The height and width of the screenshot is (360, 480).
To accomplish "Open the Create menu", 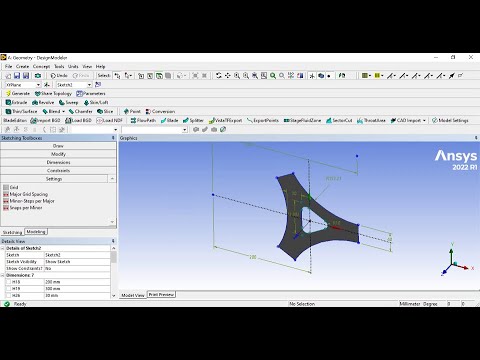I will tap(22, 67).
